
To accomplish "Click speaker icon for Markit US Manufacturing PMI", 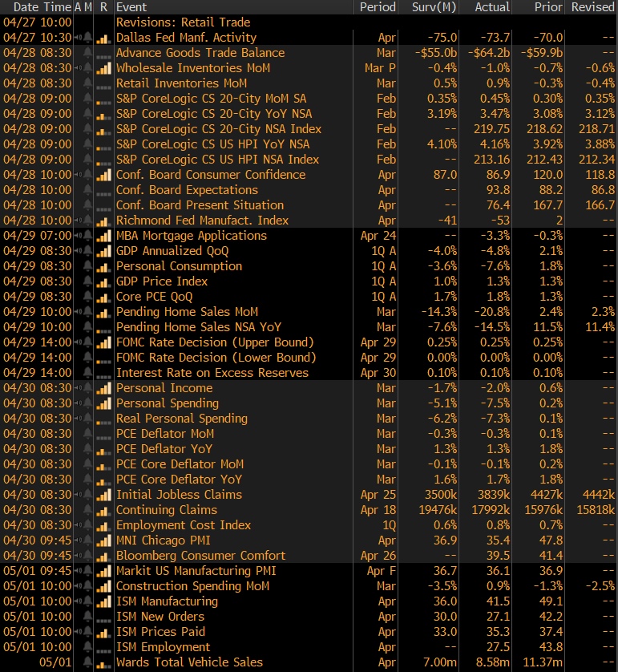I will tap(77, 571).
